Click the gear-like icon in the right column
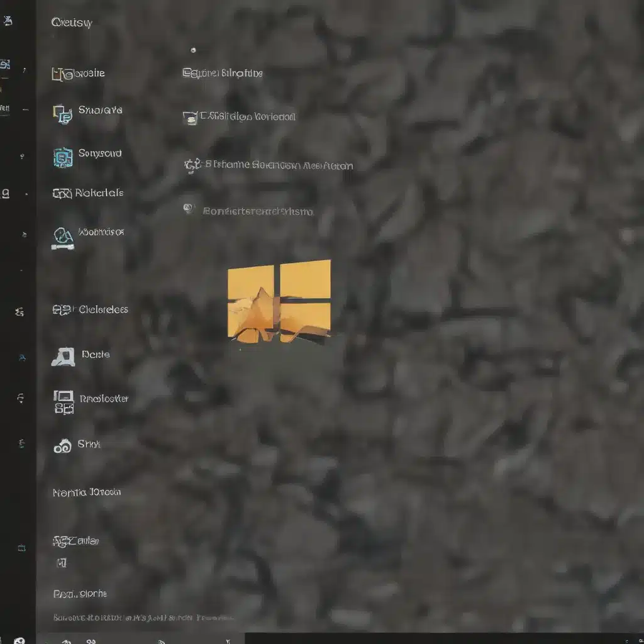 coord(192,165)
